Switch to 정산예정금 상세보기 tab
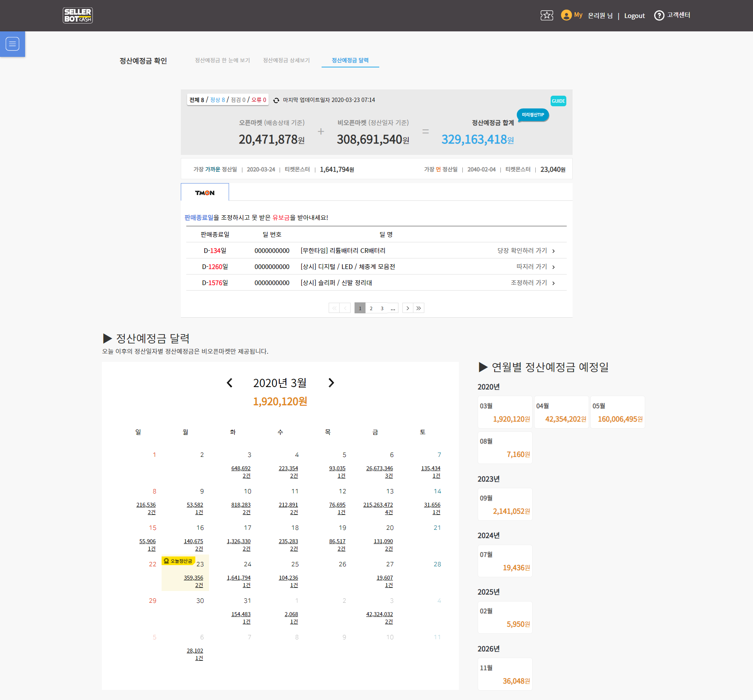 (286, 60)
